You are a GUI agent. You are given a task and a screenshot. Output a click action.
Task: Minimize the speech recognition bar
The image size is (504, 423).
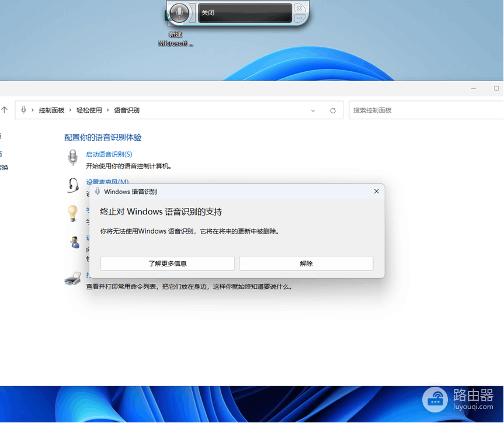(299, 18)
